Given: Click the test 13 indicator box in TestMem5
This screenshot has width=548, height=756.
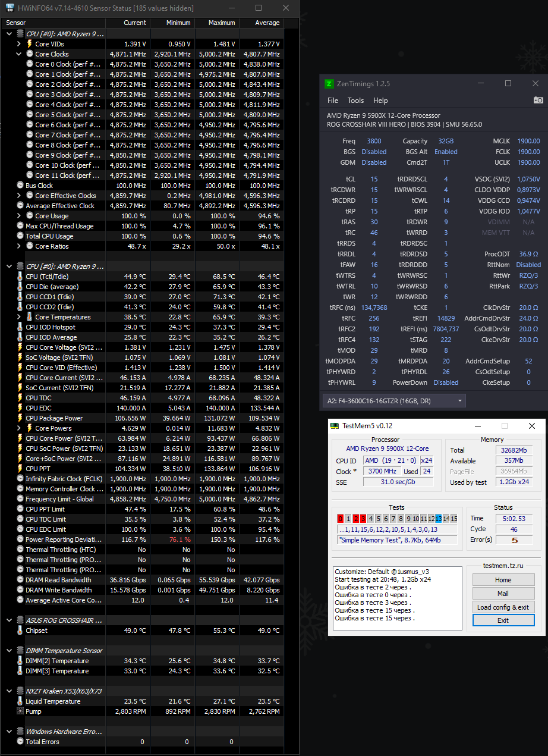Looking at the screenshot, I should coord(439,519).
